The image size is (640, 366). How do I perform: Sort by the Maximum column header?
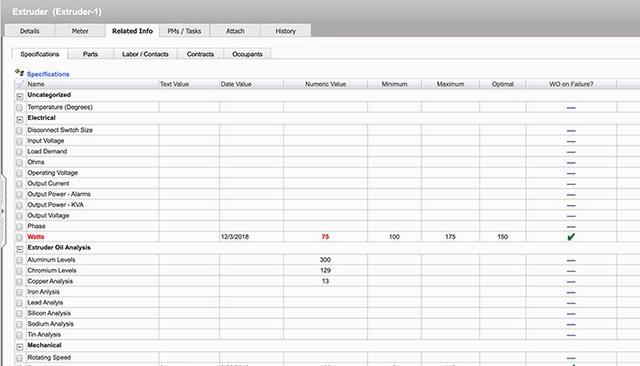click(450, 84)
